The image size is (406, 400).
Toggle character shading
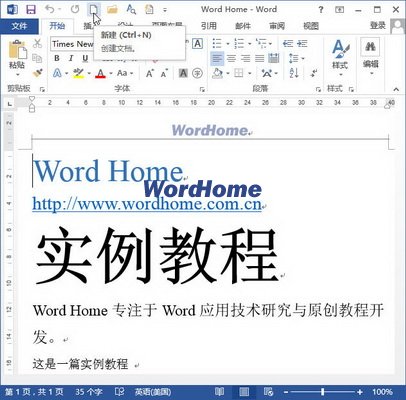(183, 73)
